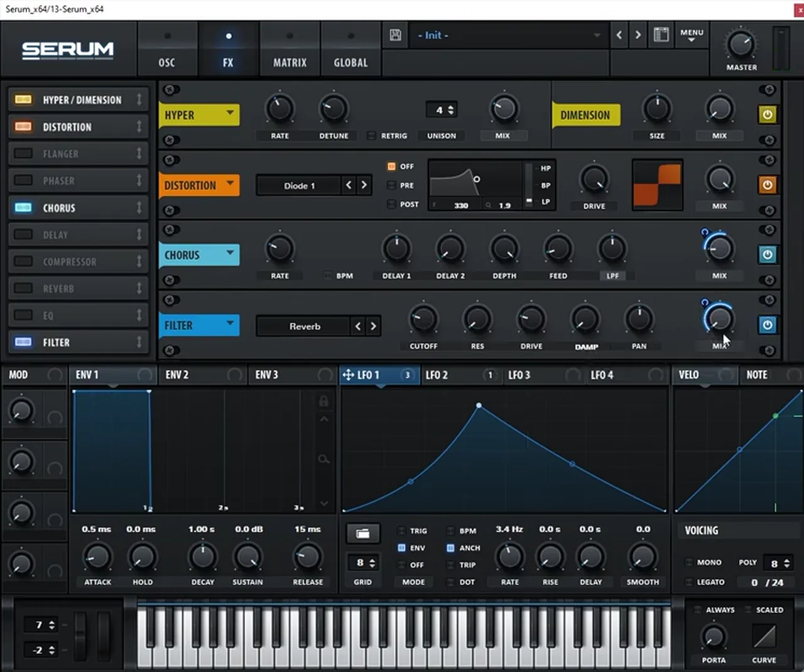Select next filter type arrow after Reverb
This screenshot has height=672, width=804.
(x=373, y=326)
